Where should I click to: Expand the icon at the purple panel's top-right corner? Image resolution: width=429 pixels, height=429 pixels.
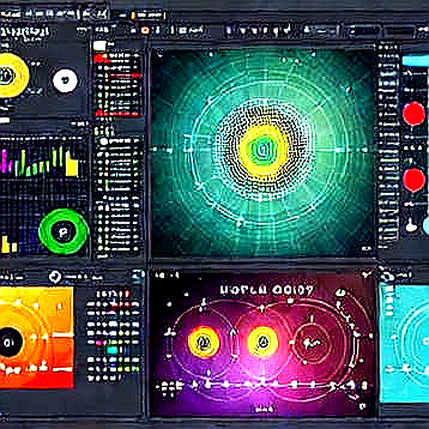(x=367, y=275)
